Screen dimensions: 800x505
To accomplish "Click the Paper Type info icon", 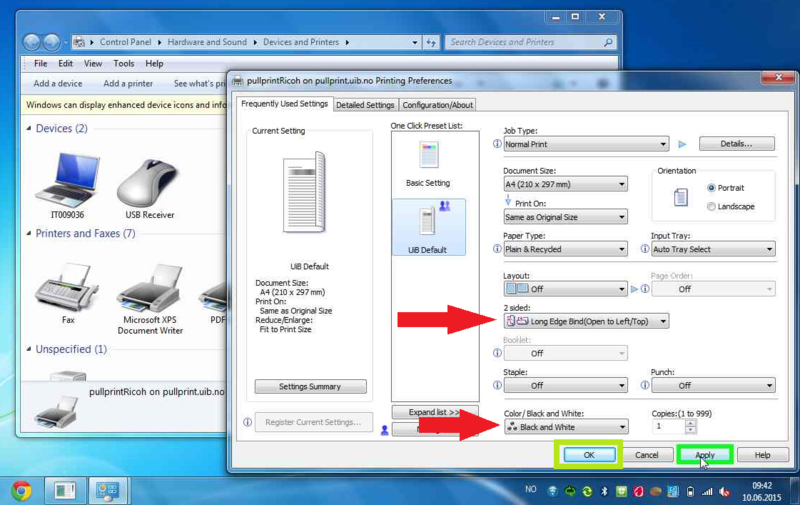I will tap(497, 249).
